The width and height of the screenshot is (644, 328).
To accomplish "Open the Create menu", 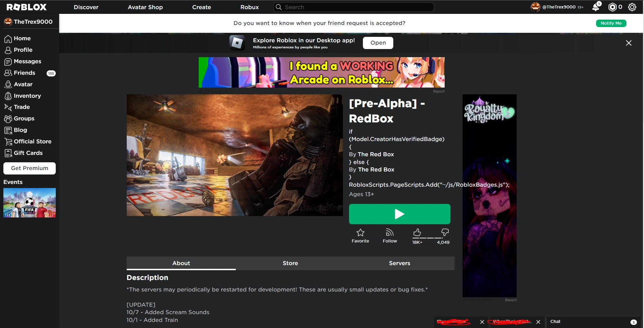I will pos(202,7).
